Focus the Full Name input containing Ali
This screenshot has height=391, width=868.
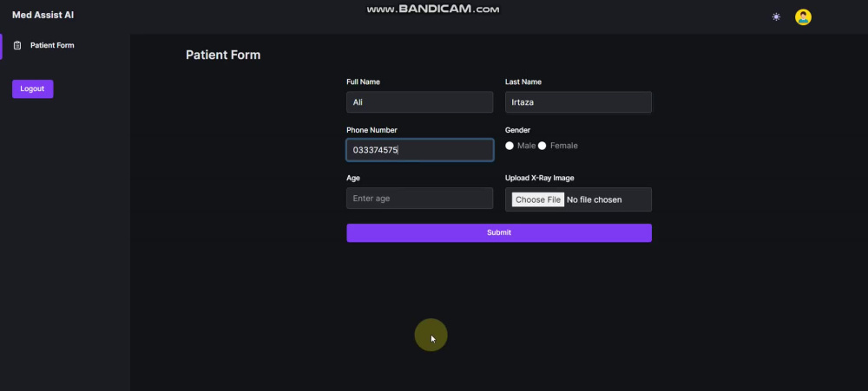[419, 102]
